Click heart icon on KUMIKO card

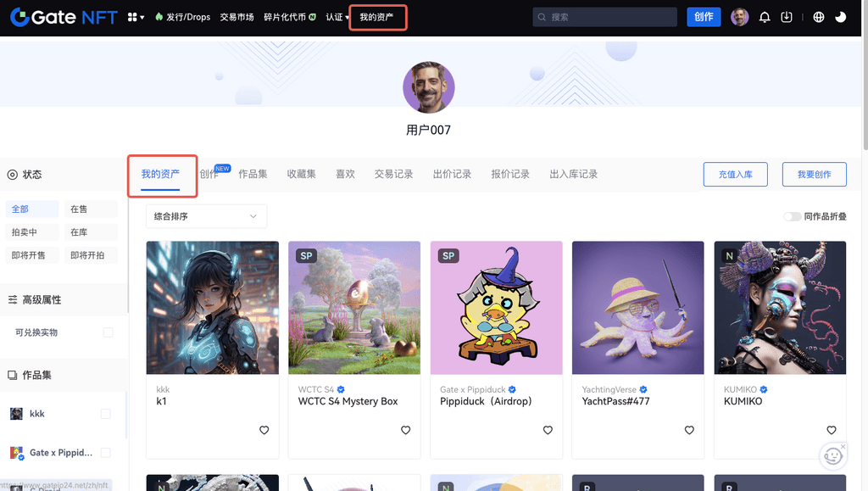[x=831, y=431]
